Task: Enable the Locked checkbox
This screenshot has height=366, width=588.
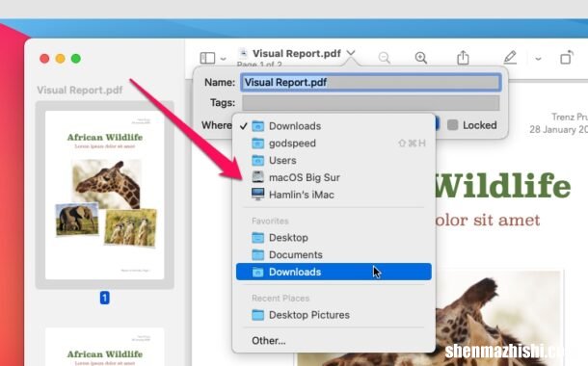Action: (x=453, y=125)
